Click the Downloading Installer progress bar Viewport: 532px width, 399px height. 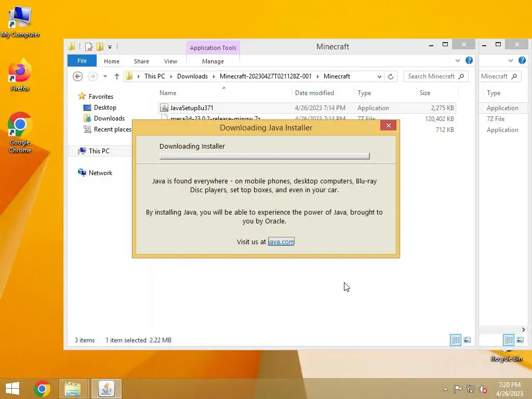(264, 156)
